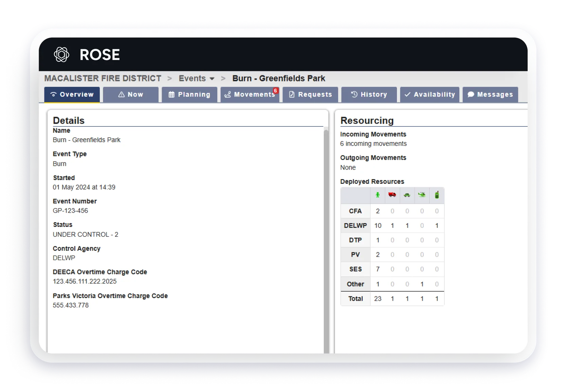
Task: Select the personnel icon in Deployed Resources header
Action: (378, 195)
